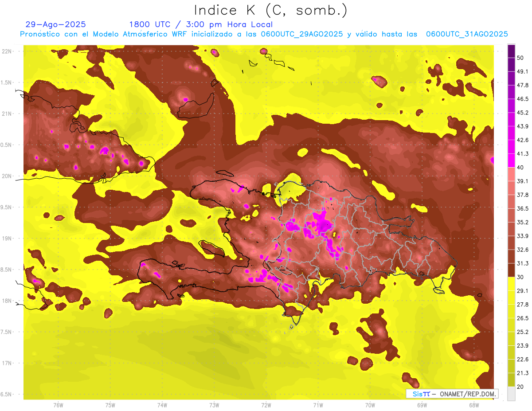Select the bright yellow swatch between 29.1 and 30
Viewport: 532px width, 411px height.
[x=511, y=284]
